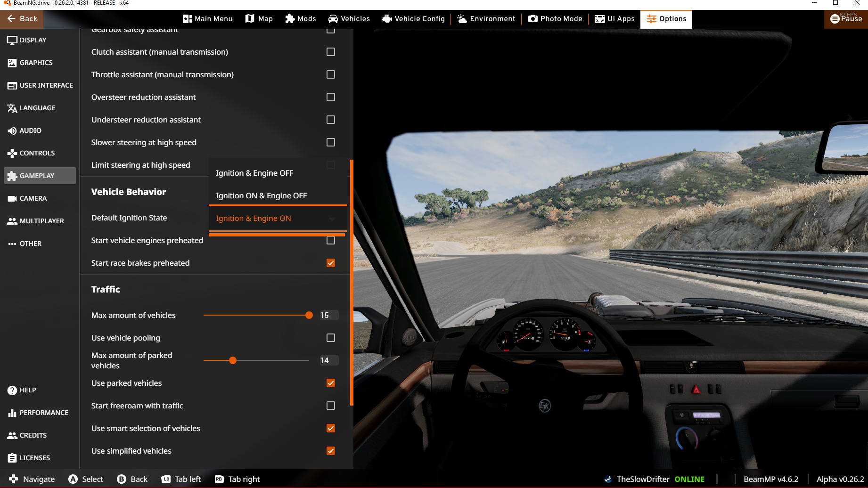Open the Main Menu icon
868x488 pixels.
click(187, 19)
